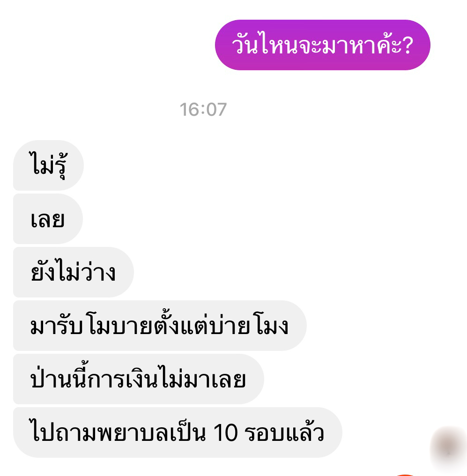
Task: Tap the orange badge at bottom edge
Action: (x=406, y=475)
